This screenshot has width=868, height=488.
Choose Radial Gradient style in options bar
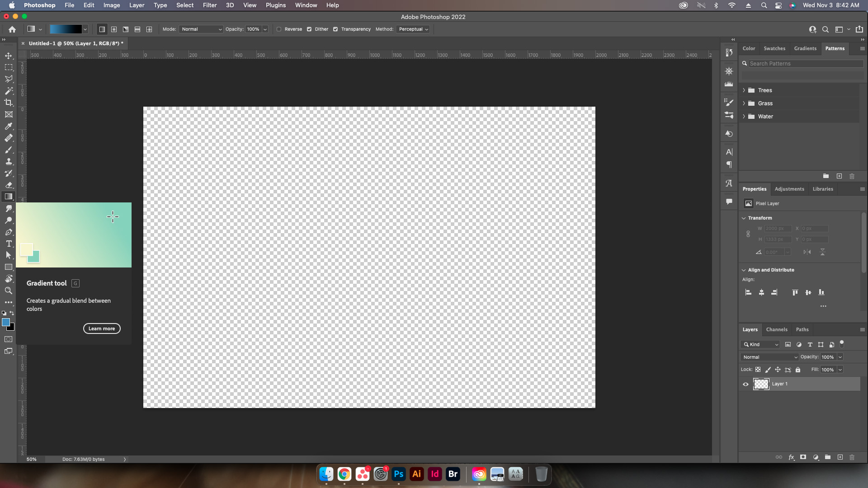114,29
